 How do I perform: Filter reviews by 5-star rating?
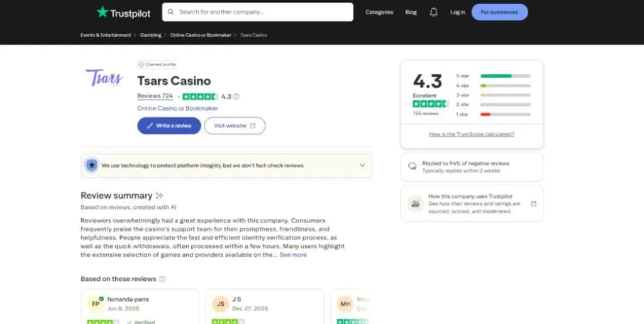(x=505, y=75)
